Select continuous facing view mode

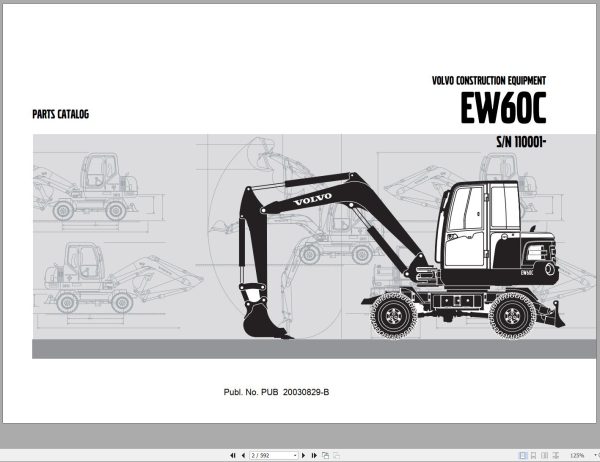coord(556,455)
